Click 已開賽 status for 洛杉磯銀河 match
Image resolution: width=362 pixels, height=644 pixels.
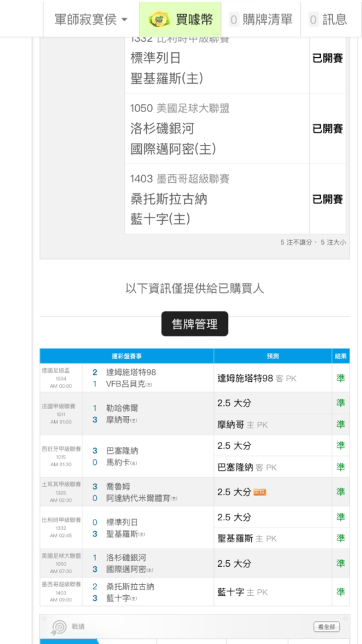coord(327,129)
